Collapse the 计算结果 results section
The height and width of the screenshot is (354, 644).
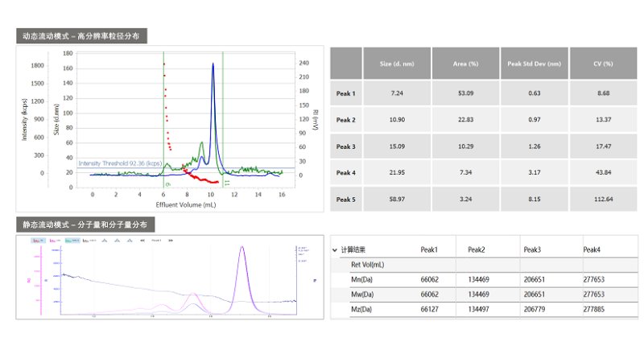(x=335, y=249)
